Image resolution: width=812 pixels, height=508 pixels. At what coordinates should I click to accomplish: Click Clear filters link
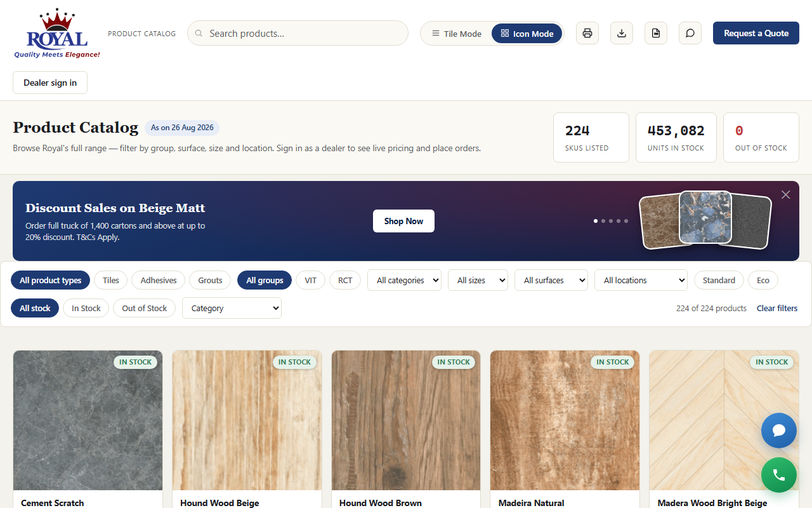(777, 308)
